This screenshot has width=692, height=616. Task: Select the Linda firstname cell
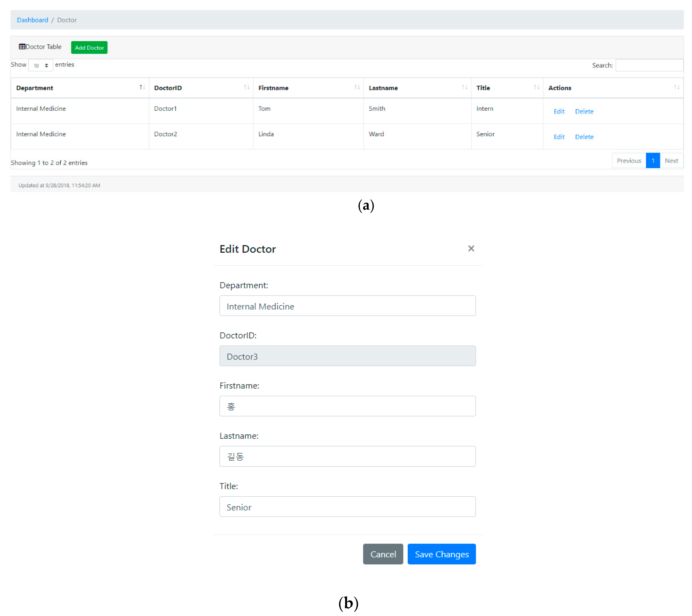pyautogui.click(x=309, y=137)
